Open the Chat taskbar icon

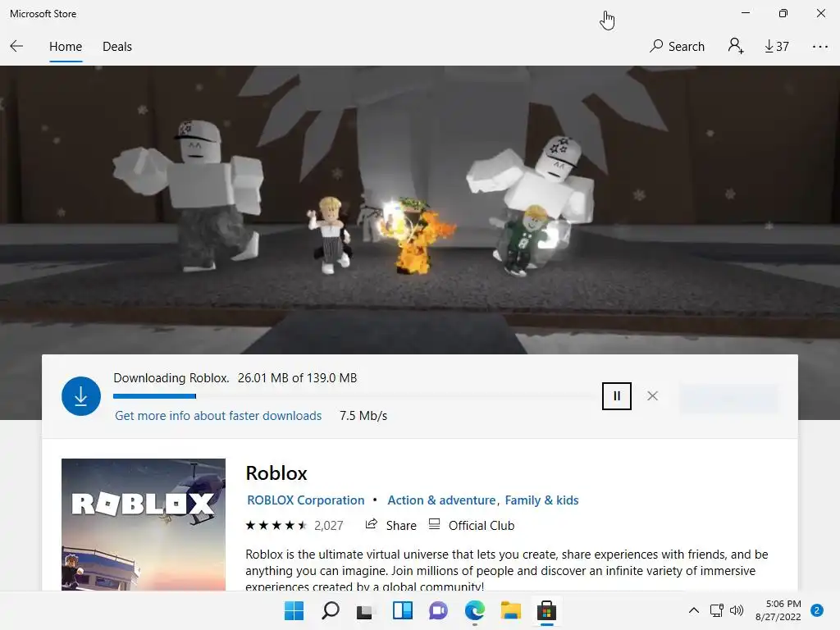click(x=438, y=610)
